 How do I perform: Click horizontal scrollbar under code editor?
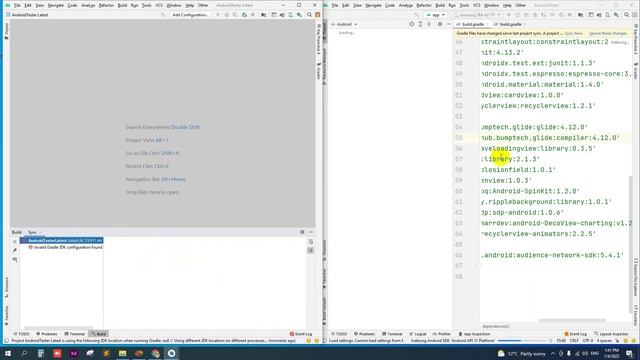pos(572,321)
